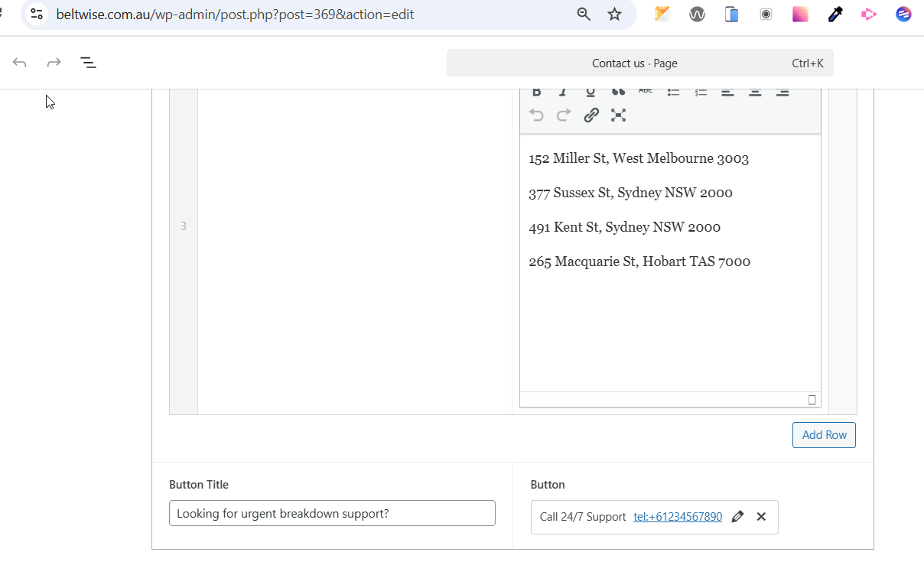Click the blue phone-shaped extension icon
Image resolution: width=924 pixels, height=575 pixels.
tap(731, 14)
